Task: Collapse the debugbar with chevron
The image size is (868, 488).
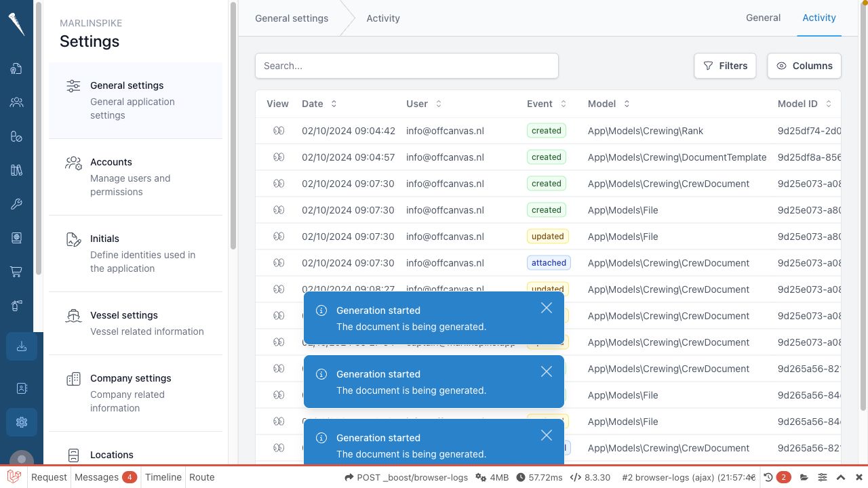Action: click(841, 477)
